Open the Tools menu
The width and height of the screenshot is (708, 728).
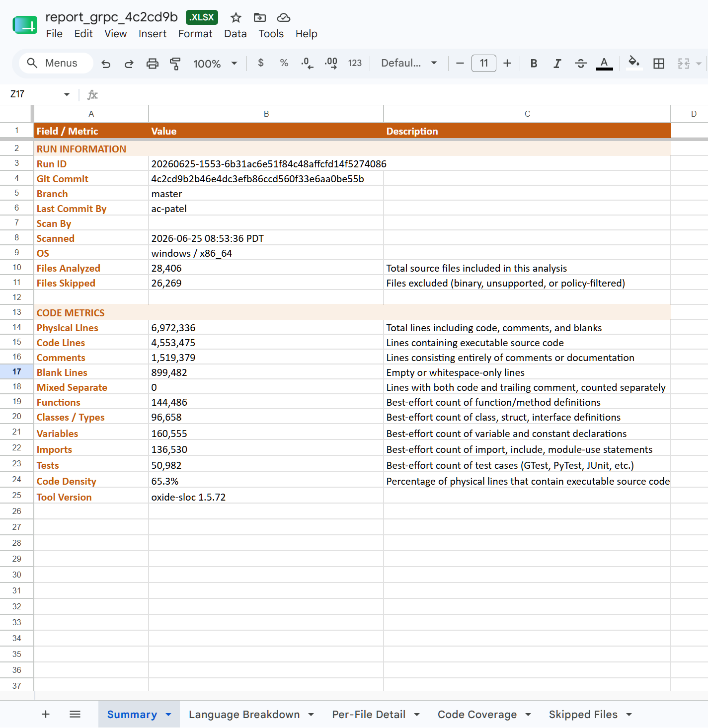click(x=271, y=34)
